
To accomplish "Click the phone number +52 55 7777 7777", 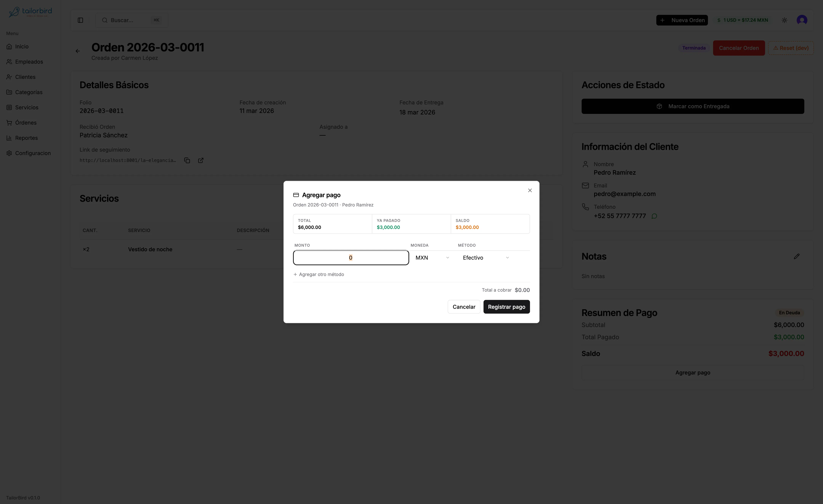I will pos(620,216).
